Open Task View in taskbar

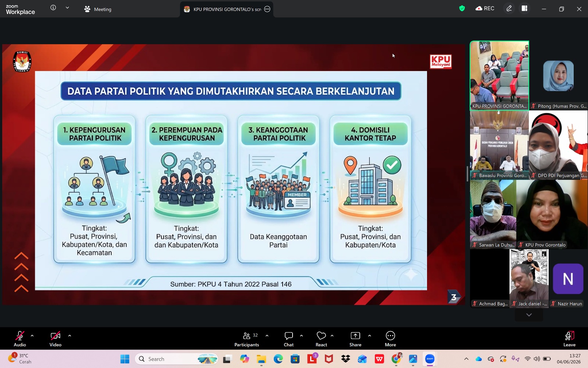click(x=227, y=359)
